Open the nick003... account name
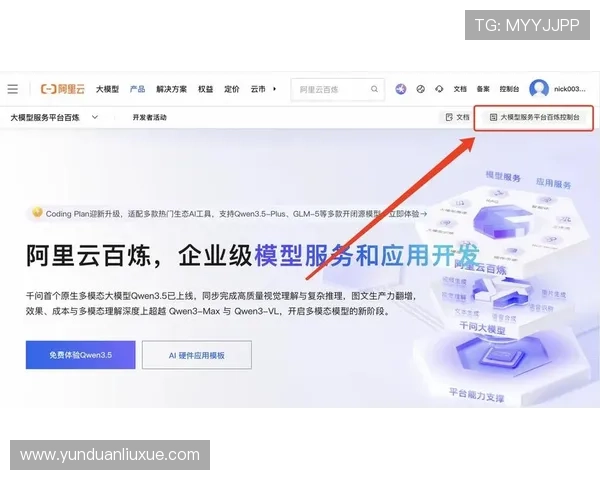This screenshot has height=480, width=600. [570, 89]
